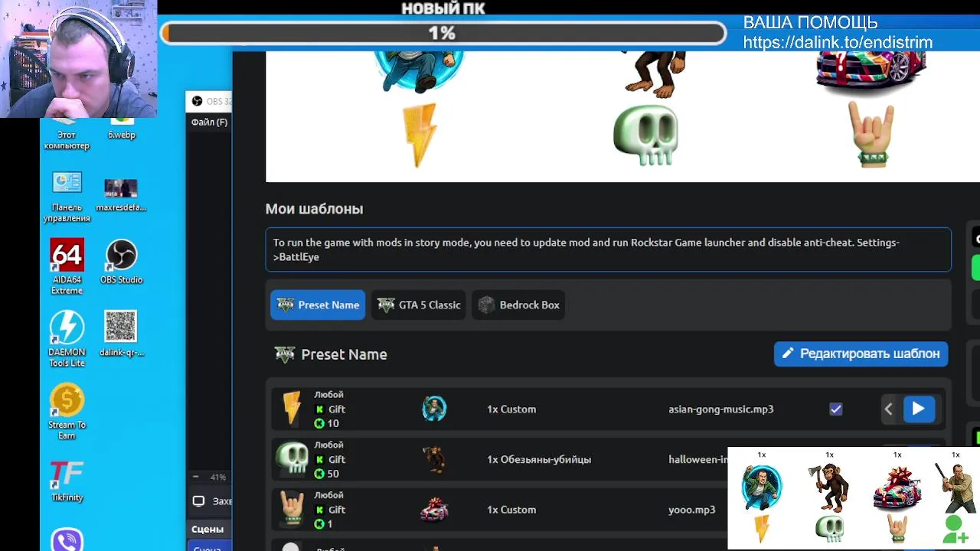Play the asian-gong-music.mp3 action row

click(x=918, y=409)
